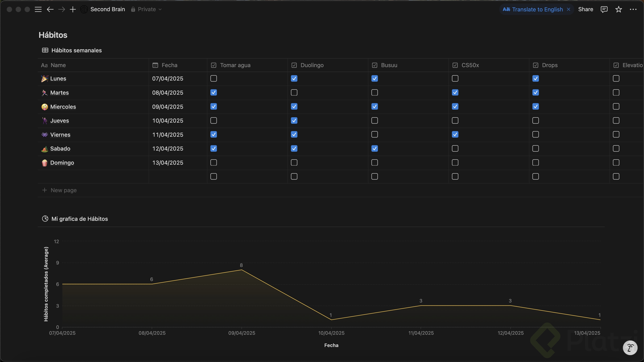
Task: Open the comments icon in top bar
Action: 604,9
